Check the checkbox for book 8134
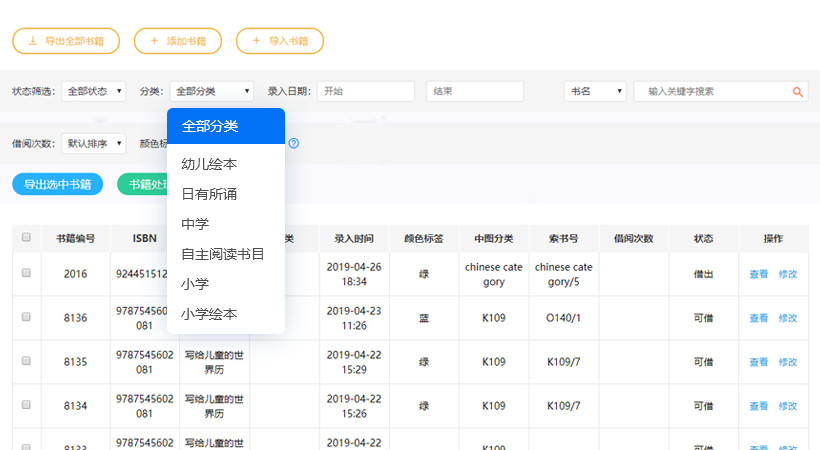 point(26,405)
